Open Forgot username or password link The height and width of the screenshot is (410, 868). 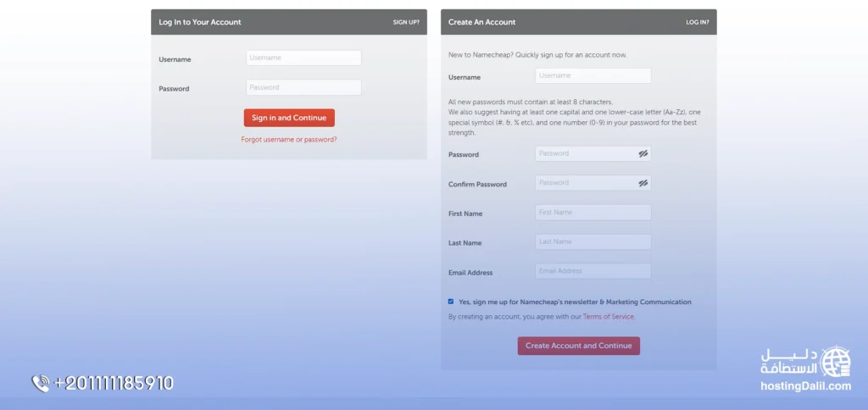click(289, 140)
